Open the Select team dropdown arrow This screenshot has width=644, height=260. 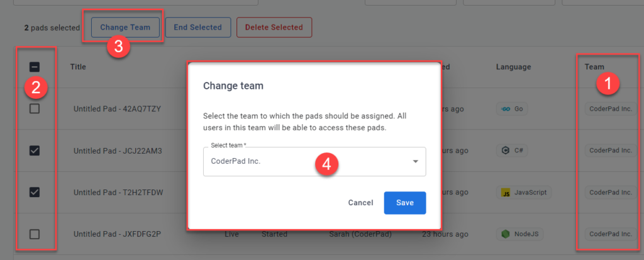pyautogui.click(x=415, y=162)
